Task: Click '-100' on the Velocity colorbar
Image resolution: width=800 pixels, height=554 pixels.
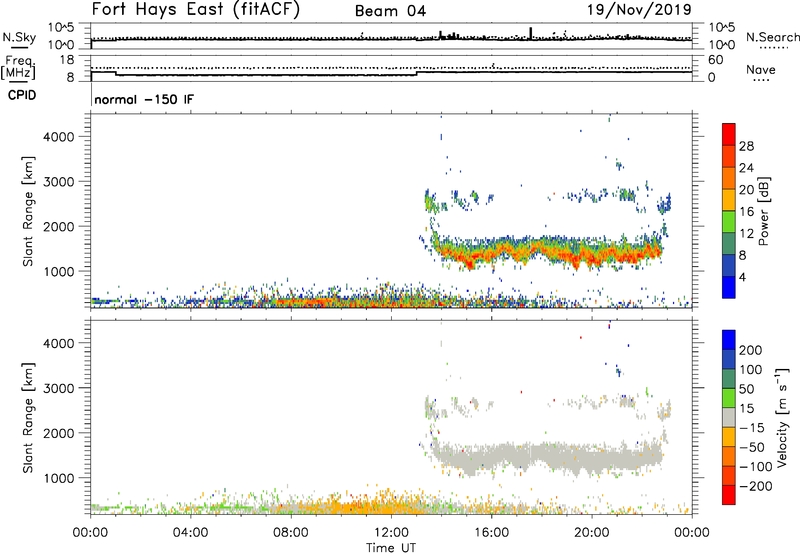Action: pos(756,467)
